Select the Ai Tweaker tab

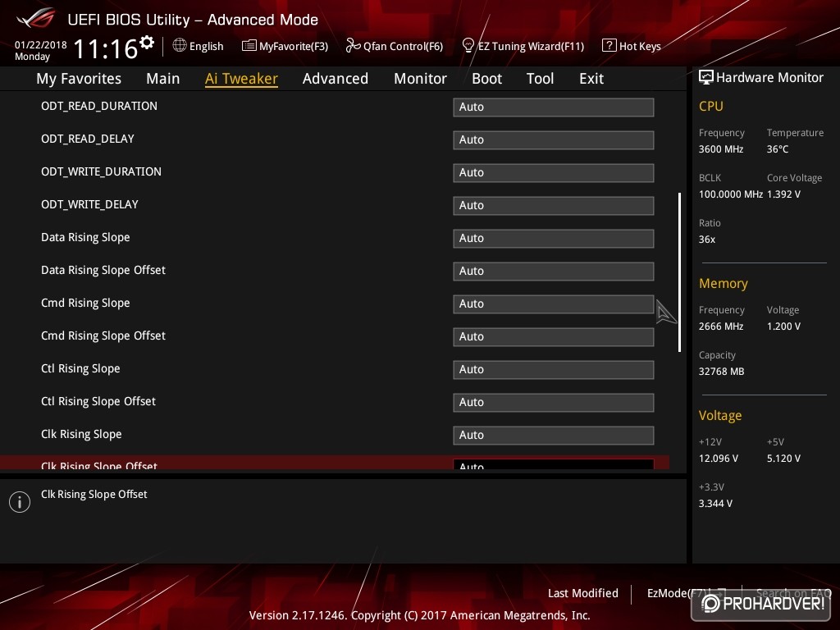pyautogui.click(x=241, y=79)
